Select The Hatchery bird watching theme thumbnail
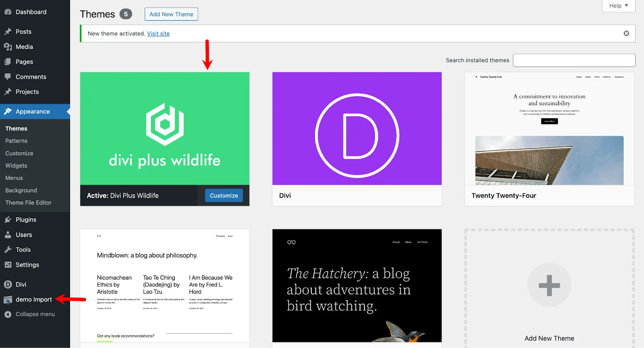 357,286
